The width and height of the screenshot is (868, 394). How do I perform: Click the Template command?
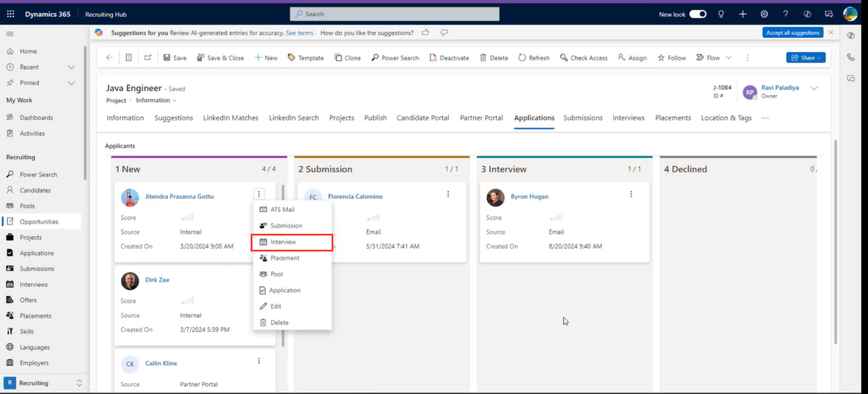pyautogui.click(x=306, y=58)
